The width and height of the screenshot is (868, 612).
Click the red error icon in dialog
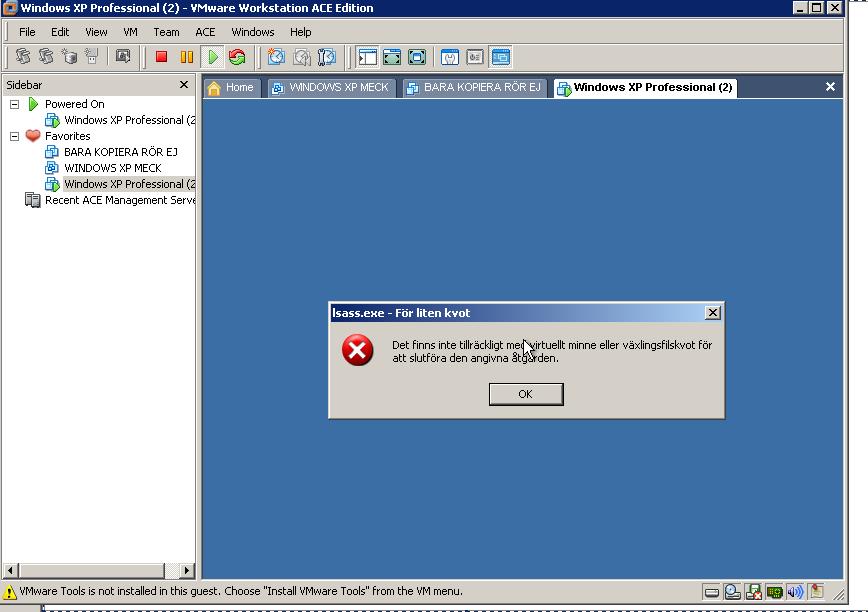click(x=358, y=350)
